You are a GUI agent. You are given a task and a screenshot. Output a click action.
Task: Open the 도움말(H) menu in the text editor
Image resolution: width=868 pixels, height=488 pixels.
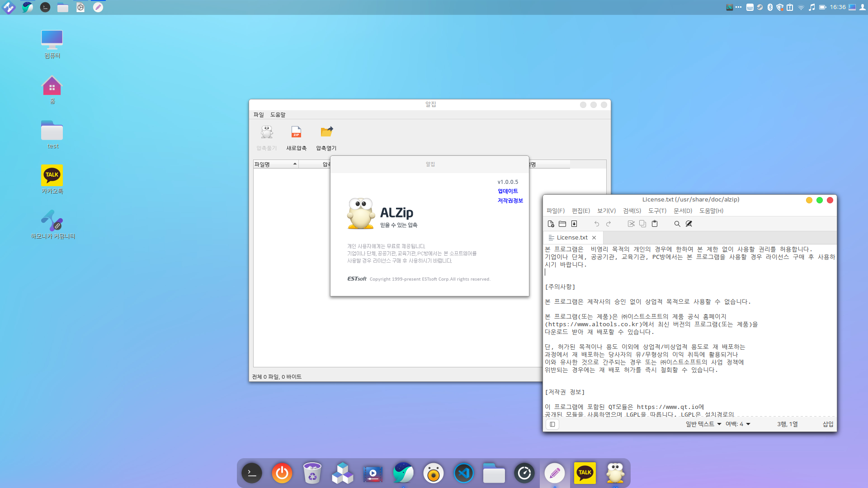(x=712, y=211)
